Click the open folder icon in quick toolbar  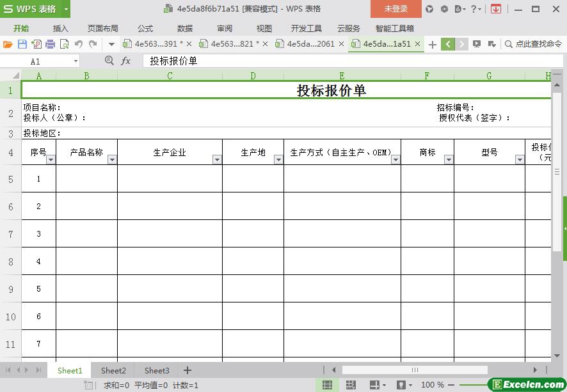[x=8, y=44]
